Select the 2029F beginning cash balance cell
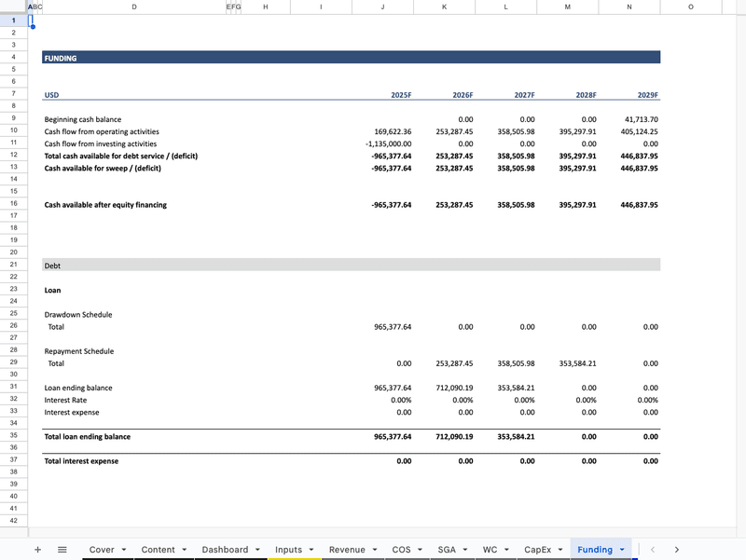The width and height of the screenshot is (746, 560). click(x=629, y=119)
